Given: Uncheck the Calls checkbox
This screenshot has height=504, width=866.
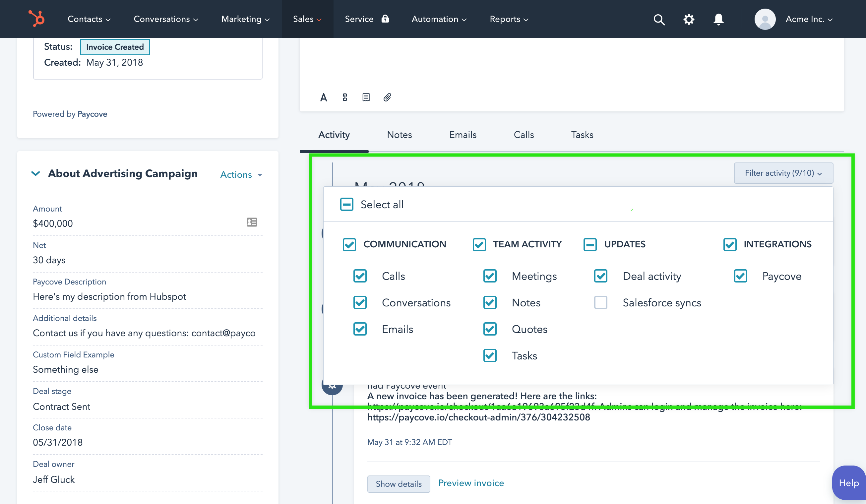Looking at the screenshot, I should 360,276.
